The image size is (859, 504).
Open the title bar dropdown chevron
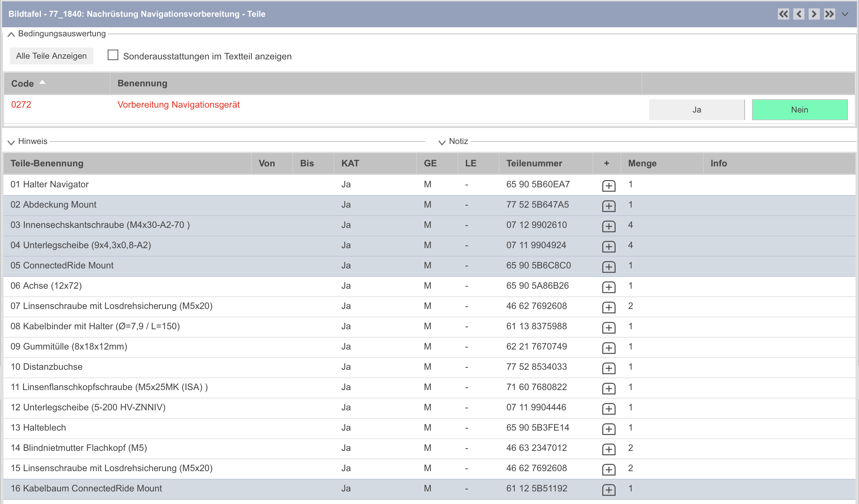click(x=845, y=14)
